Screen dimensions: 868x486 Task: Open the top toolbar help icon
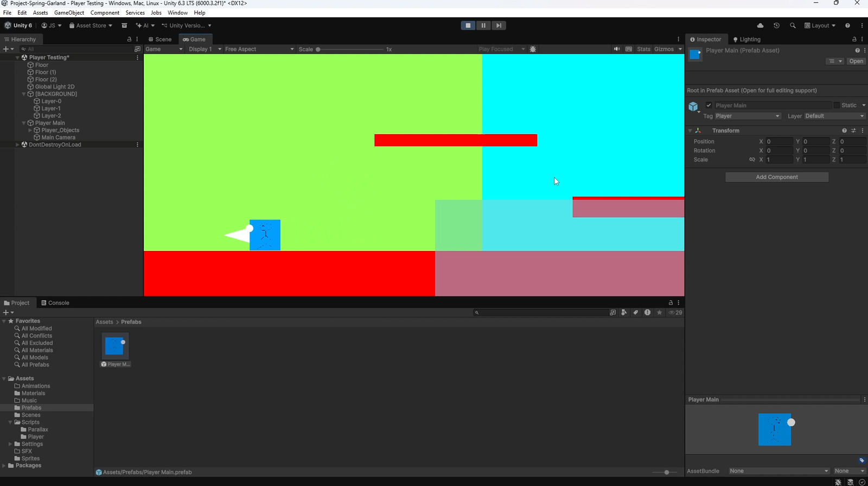coord(847,26)
